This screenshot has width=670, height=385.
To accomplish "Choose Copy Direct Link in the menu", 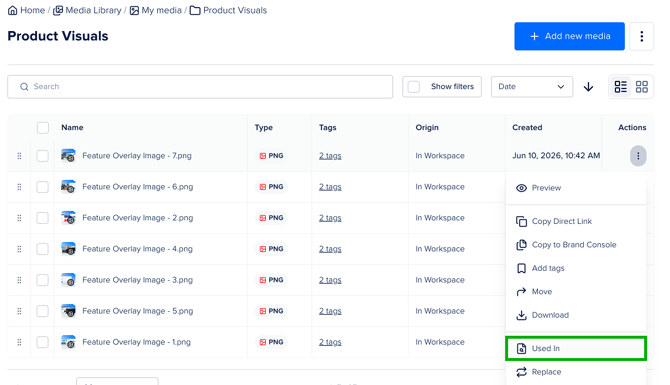I will [x=576, y=221].
